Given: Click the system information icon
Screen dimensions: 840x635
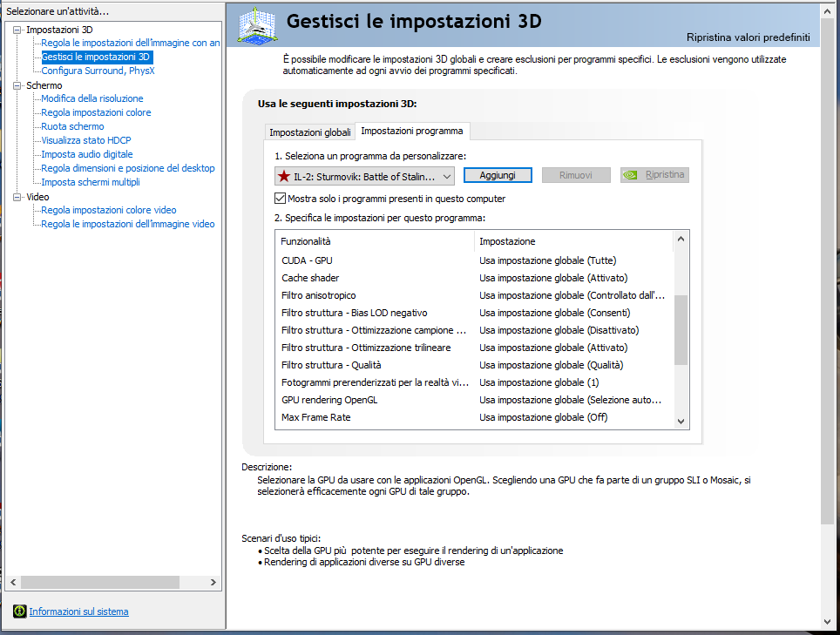Looking at the screenshot, I should click(20, 611).
